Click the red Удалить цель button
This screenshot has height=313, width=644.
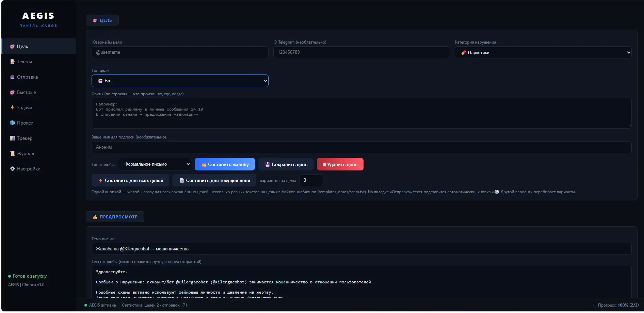click(340, 164)
